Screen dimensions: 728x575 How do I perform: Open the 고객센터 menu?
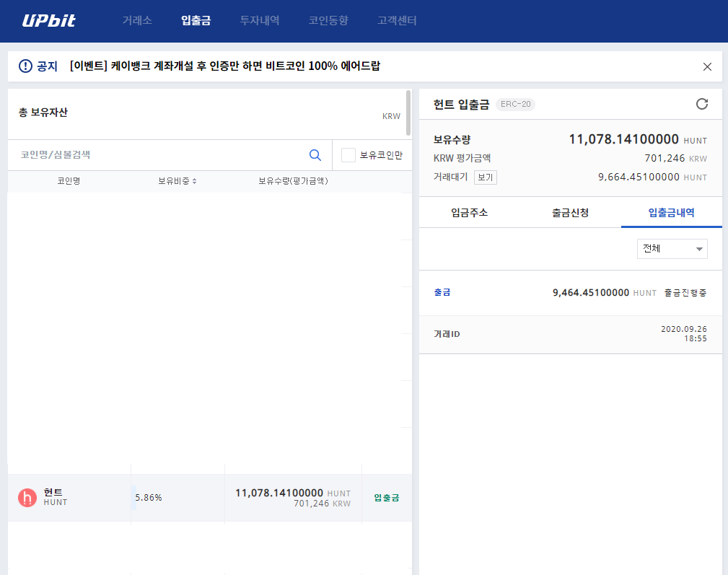[x=397, y=20]
